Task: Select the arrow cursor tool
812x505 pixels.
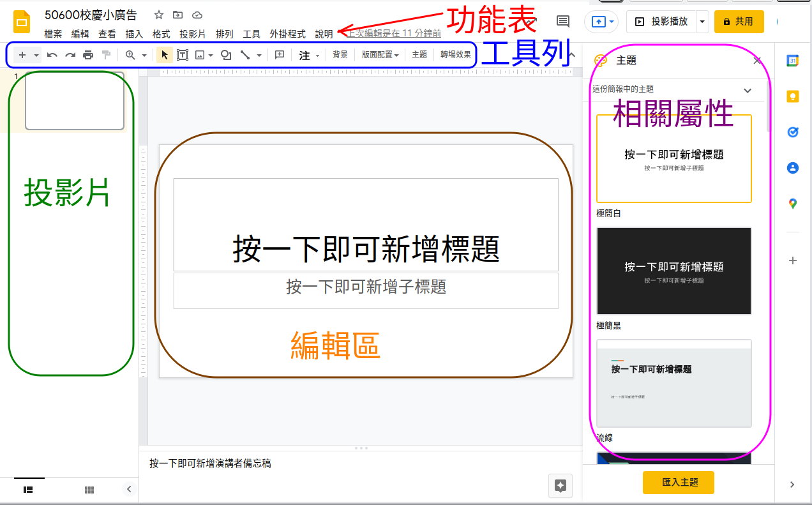Action: 164,55
